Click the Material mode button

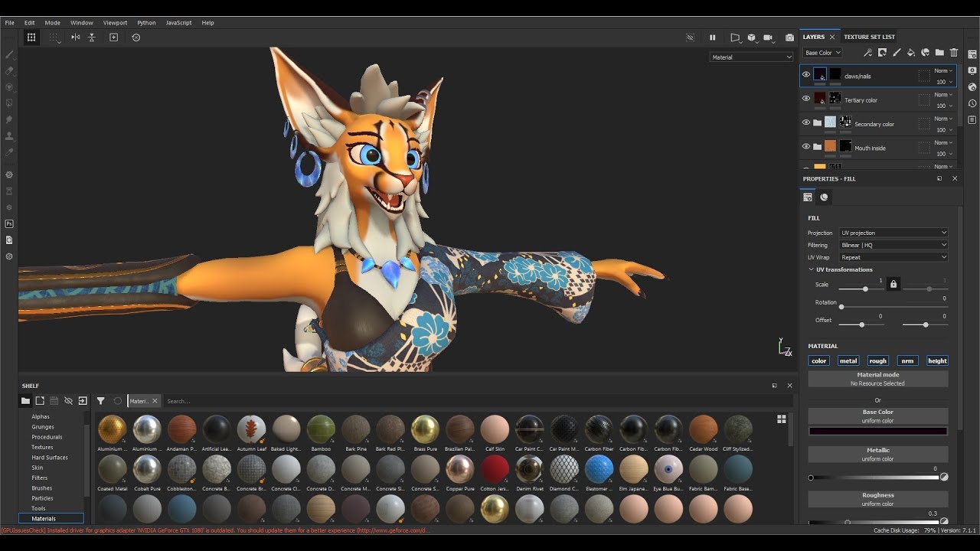point(878,379)
